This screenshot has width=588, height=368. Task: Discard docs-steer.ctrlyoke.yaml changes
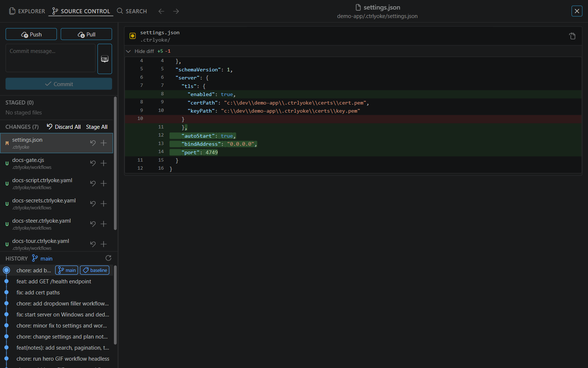[x=93, y=224]
